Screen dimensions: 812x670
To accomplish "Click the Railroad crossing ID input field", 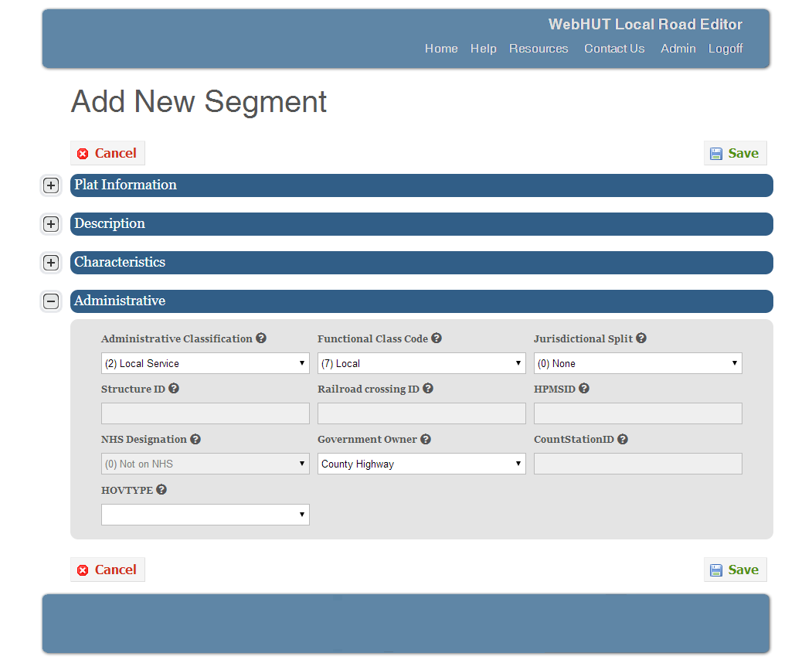I will 422,413.
